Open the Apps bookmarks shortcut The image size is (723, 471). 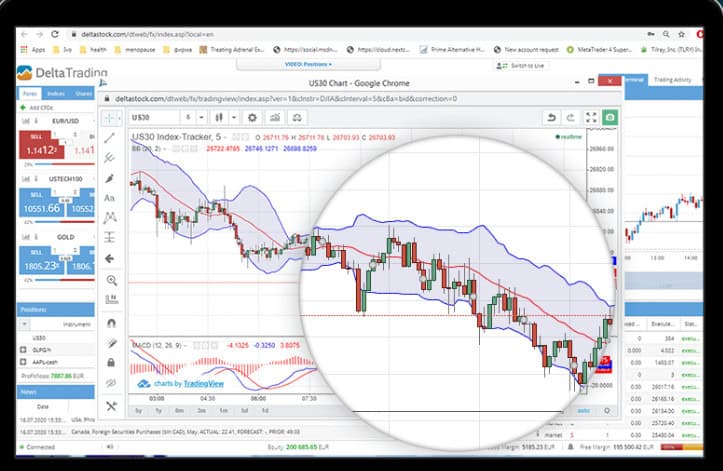(33, 49)
